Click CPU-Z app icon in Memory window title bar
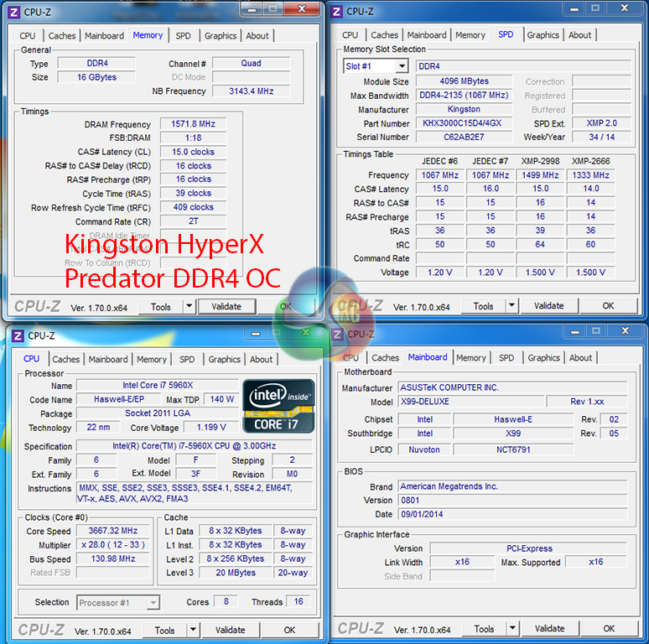The width and height of the screenshot is (649, 644). coord(13,13)
